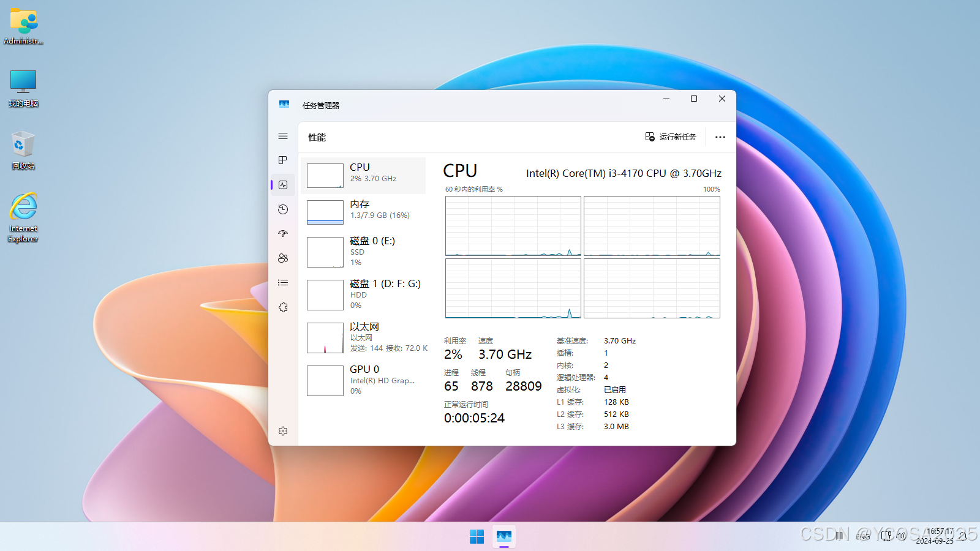Open the Windows Start button
980x551 pixels.
click(477, 536)
